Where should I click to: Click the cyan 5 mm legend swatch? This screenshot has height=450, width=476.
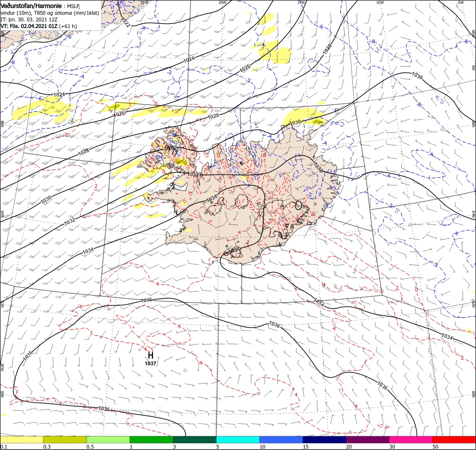click(238, 440)
